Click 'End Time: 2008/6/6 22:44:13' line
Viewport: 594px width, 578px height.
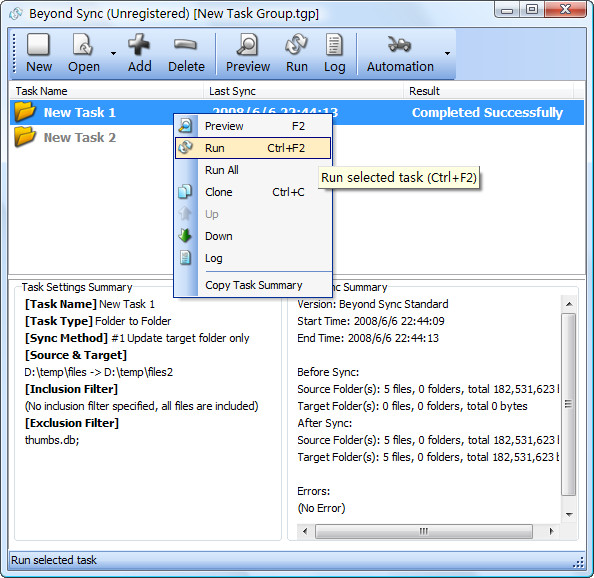[367, 338]
